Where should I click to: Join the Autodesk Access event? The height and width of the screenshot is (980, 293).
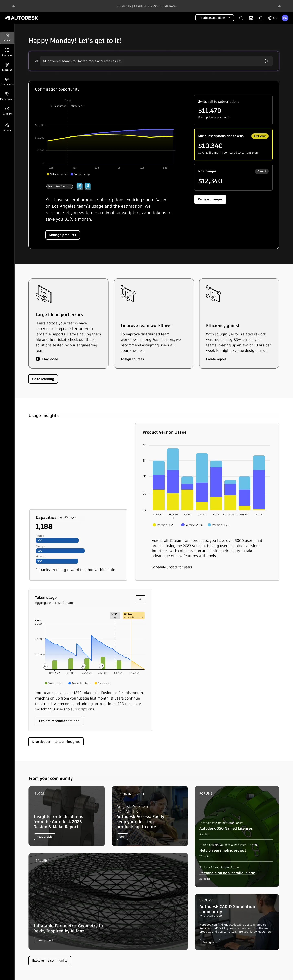(x=122, y=837)
